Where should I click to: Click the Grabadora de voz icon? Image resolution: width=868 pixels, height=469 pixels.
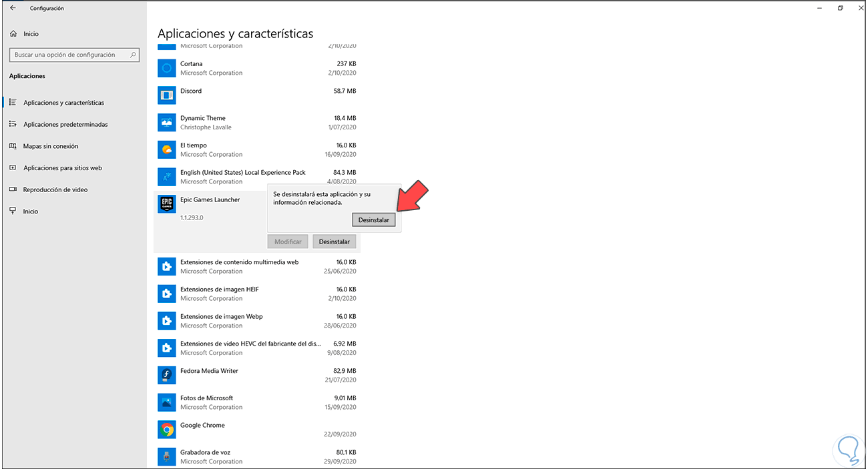tap(167, 456)
